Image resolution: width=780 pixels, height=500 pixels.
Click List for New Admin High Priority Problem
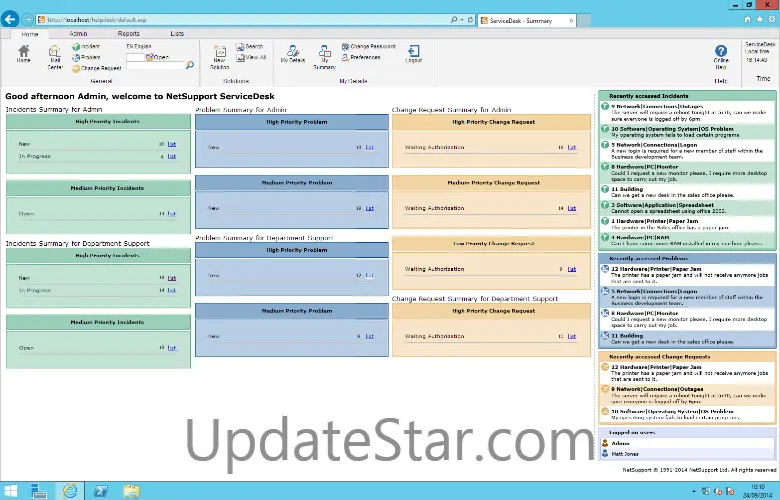(x=370, y=147)
